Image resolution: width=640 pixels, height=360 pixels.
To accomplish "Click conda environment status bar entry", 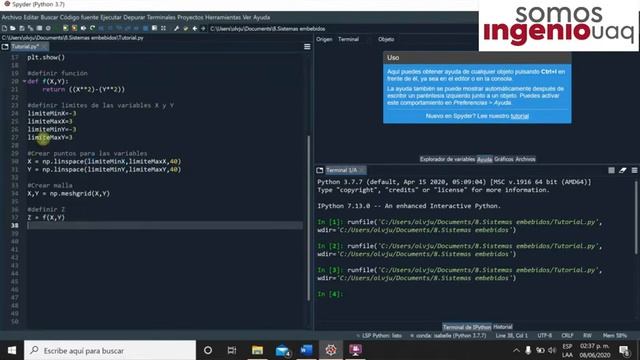I will tap(448, 336).
